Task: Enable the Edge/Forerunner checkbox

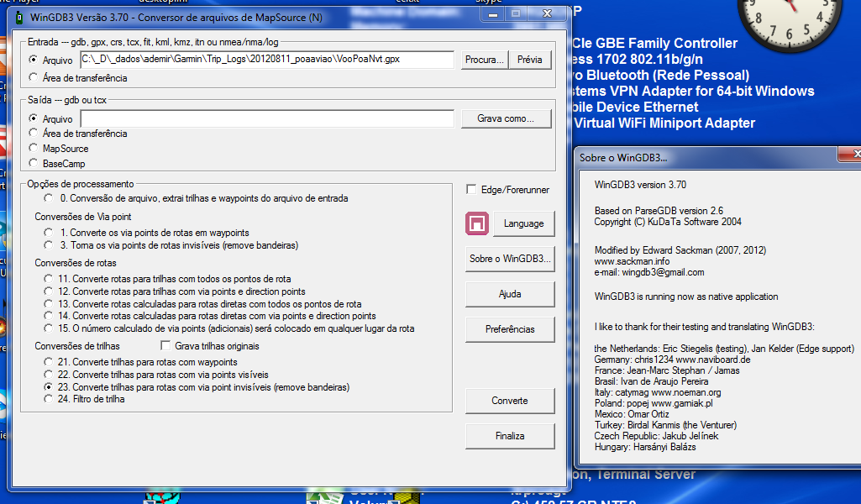Action: (x=472, y=189)
